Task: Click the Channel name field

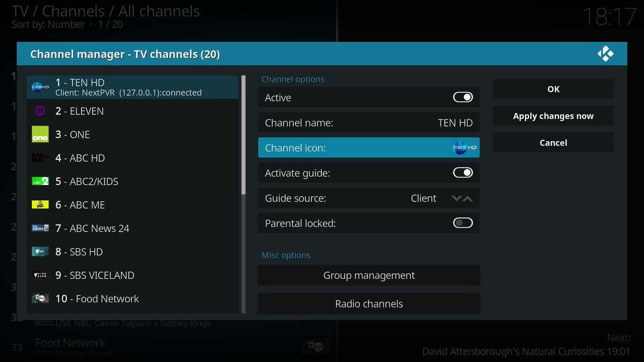Action: [x=369, y=122]
